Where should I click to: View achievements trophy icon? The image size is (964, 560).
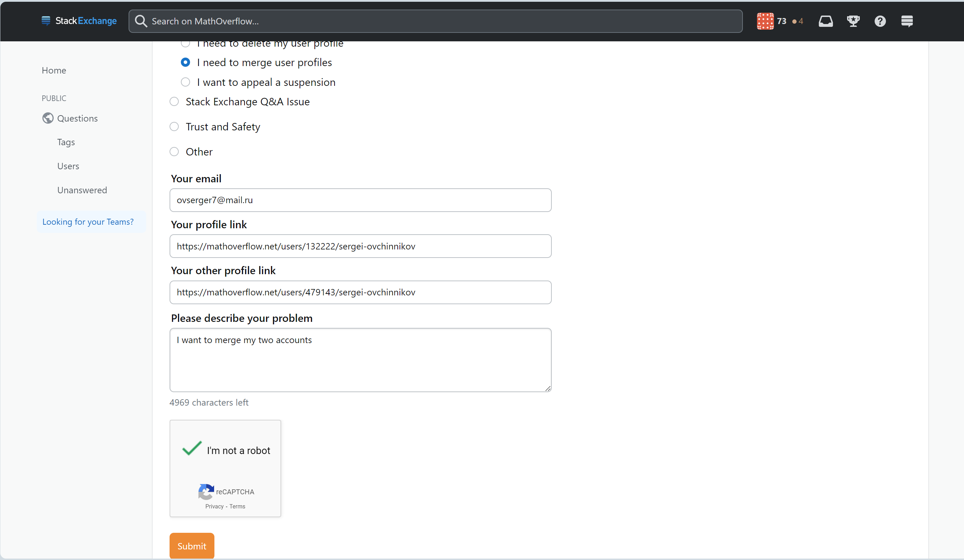coord(853,20)
